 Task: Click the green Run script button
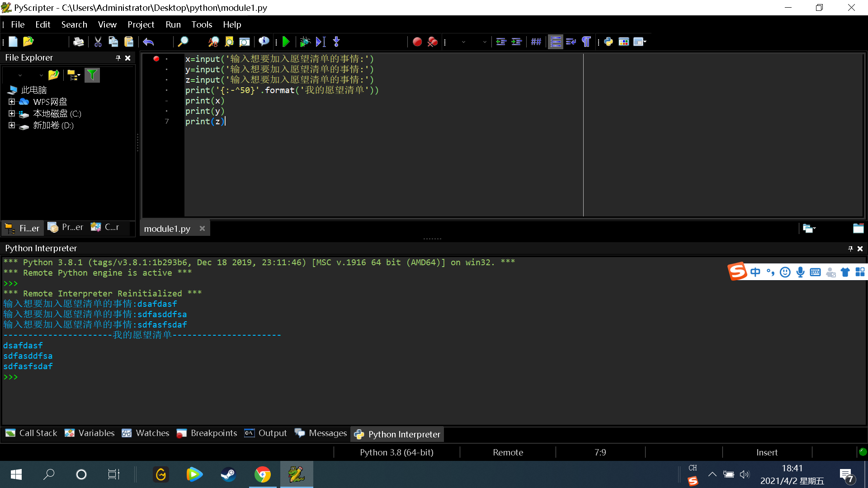(x=286, y=42)
